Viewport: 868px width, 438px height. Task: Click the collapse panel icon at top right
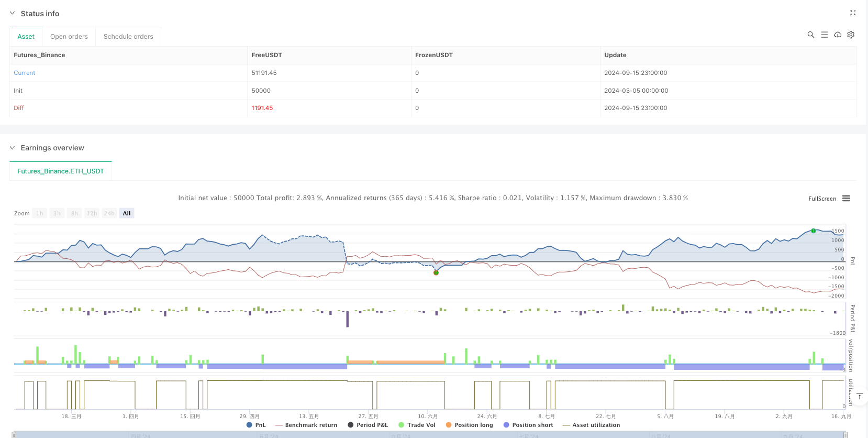pyautogui.click(x=852, y=13)
